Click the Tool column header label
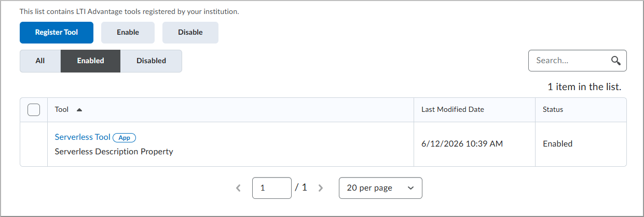The height and width of the screenshot is (217, 644). [x=62, y=110]
